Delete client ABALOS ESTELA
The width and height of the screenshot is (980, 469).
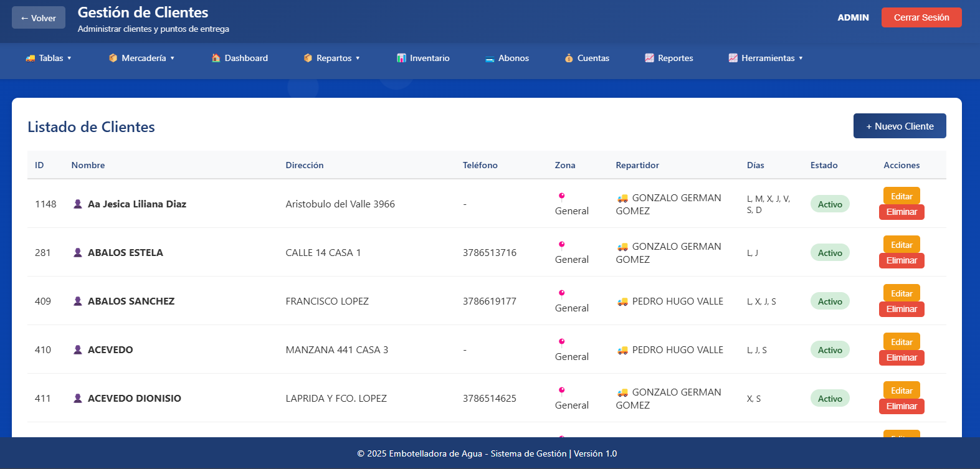pos(902,260)
